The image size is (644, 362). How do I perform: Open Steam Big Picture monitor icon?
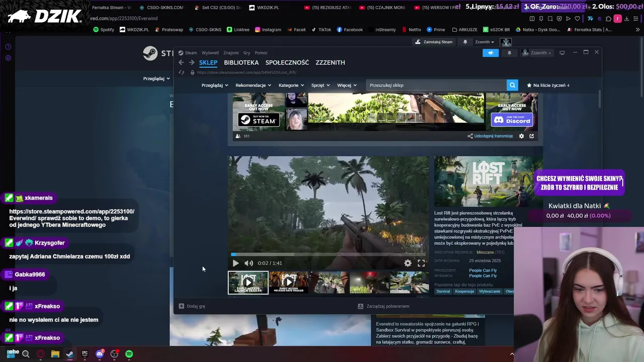pyautogui.click(x=562, y=53)
